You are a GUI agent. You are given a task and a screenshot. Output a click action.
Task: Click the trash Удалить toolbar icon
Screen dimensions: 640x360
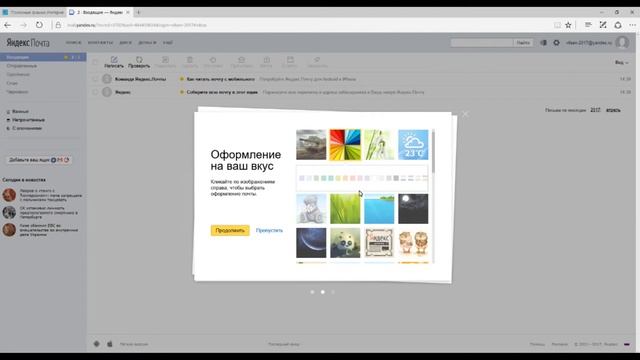tap(190, 60)
